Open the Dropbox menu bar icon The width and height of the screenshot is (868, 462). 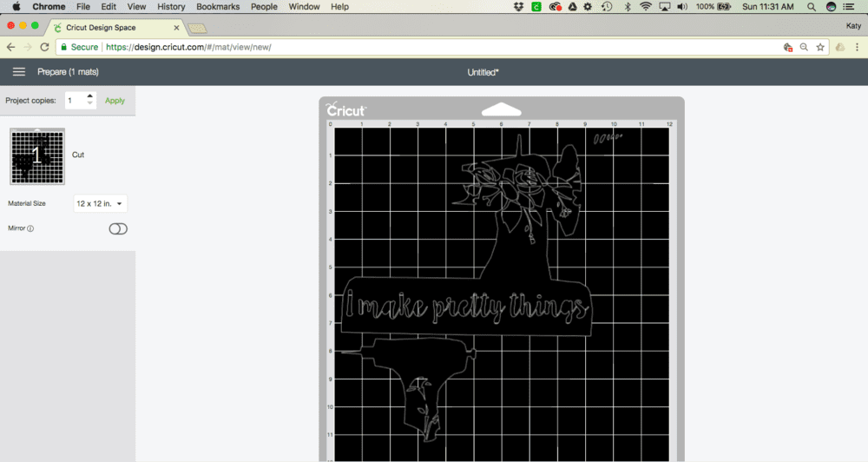519,7
